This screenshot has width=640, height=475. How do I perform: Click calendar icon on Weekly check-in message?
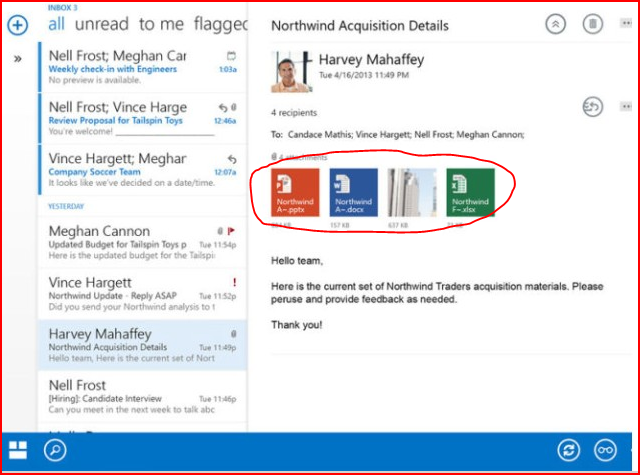point(231,55)
